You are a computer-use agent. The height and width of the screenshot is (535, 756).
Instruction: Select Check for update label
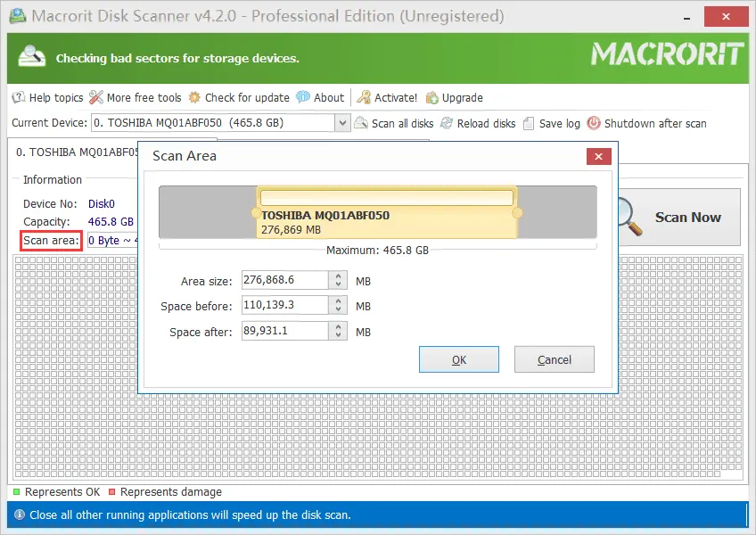tap(247, 97)
